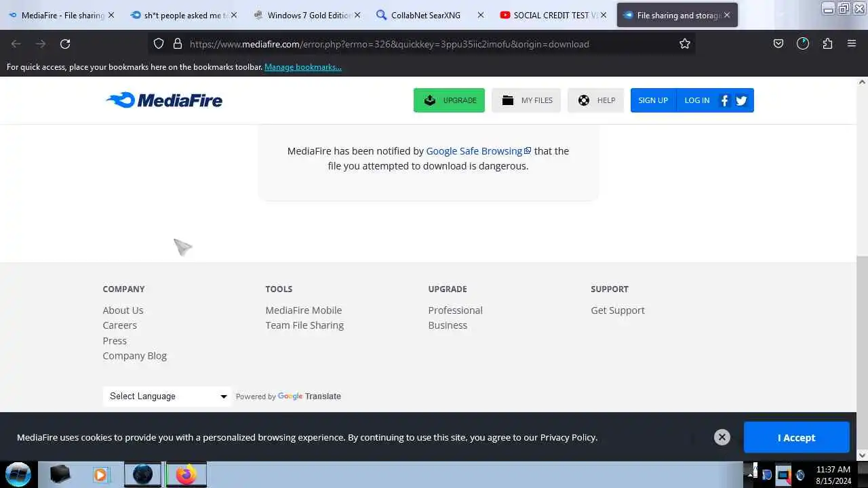Open Firefox from the taskbar
The height and width of the screenshot is (488, 868).
186,474
